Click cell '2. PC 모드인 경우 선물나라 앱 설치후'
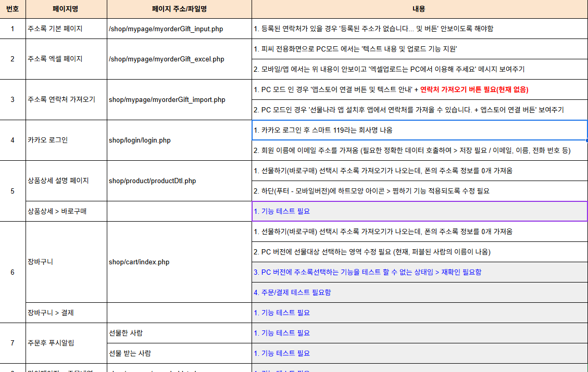Screen dimensions: 588x372 (x=420, y=110)
